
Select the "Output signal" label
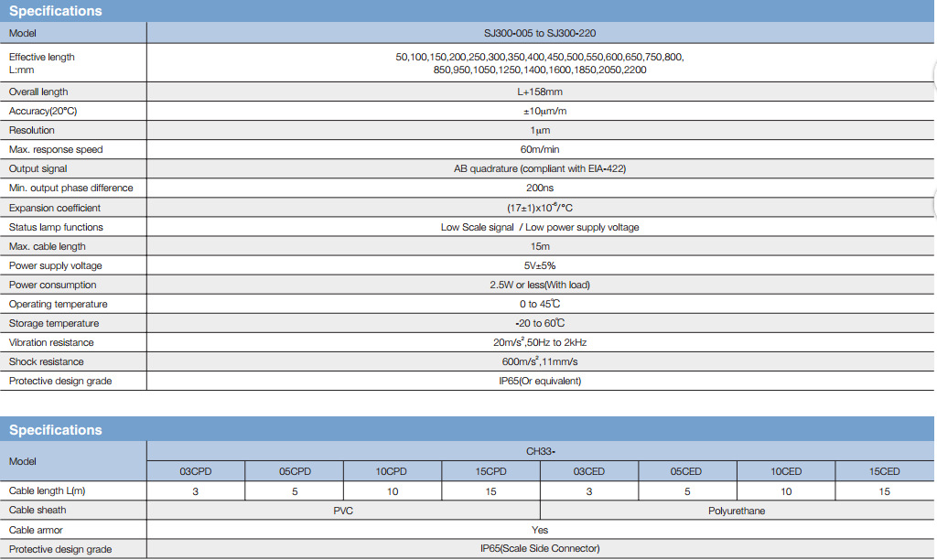[38, 168]
